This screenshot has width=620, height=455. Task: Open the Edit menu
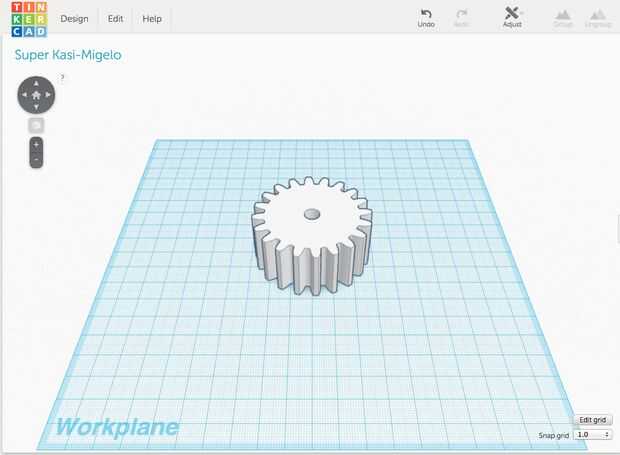[x=115, y=19]
